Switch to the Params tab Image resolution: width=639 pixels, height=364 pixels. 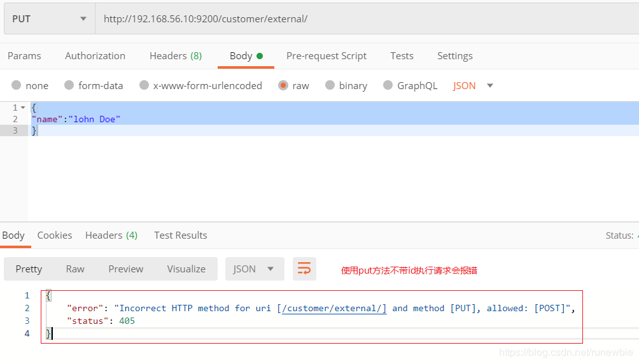[x=24, y=56]
